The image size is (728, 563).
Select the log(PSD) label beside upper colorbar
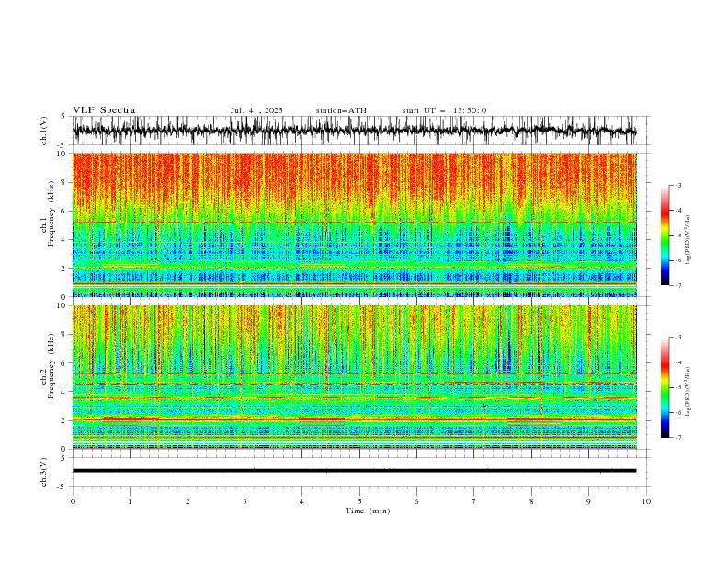coord(688,240)
